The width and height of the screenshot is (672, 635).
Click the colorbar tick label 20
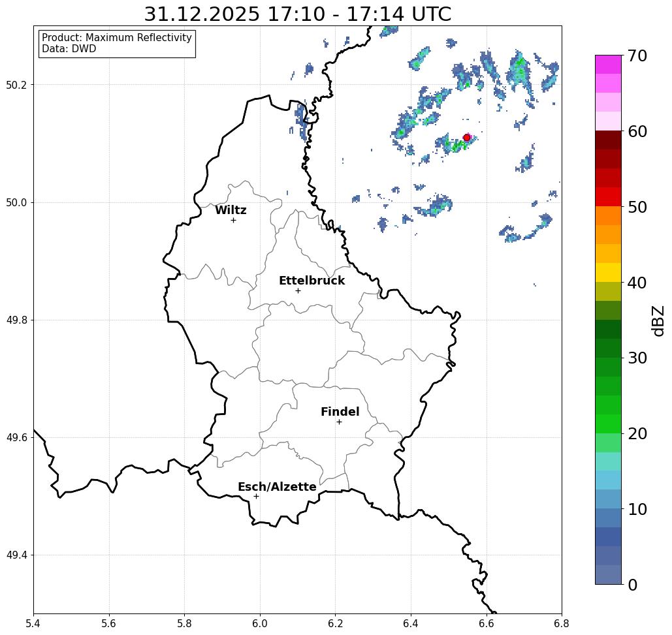[637, 433]
